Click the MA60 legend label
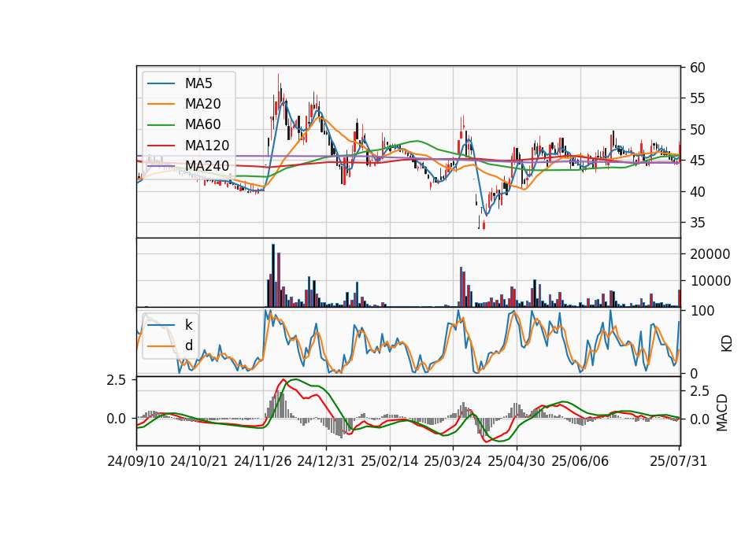 pos(202,124)
